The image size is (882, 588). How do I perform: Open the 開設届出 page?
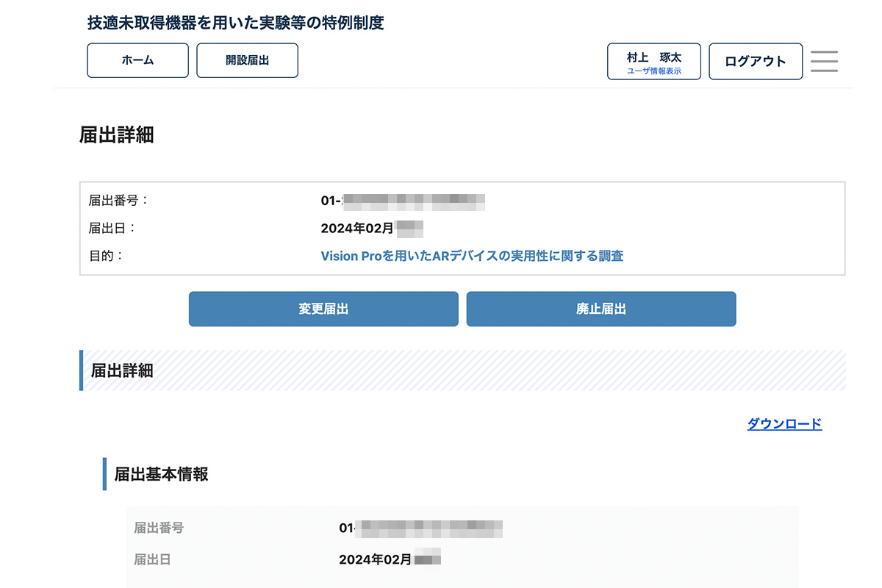tap(247, 60)
